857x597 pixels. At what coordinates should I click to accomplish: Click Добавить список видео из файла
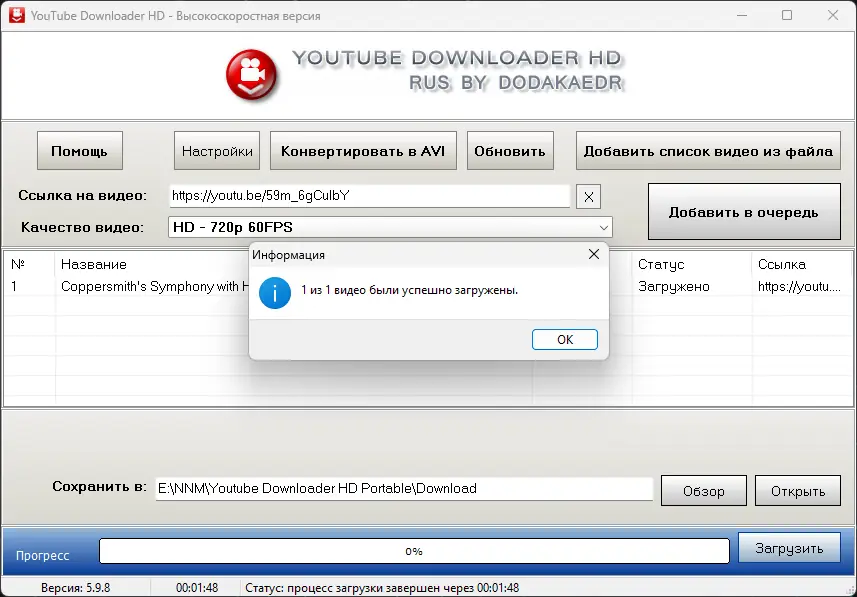[708, 150]
